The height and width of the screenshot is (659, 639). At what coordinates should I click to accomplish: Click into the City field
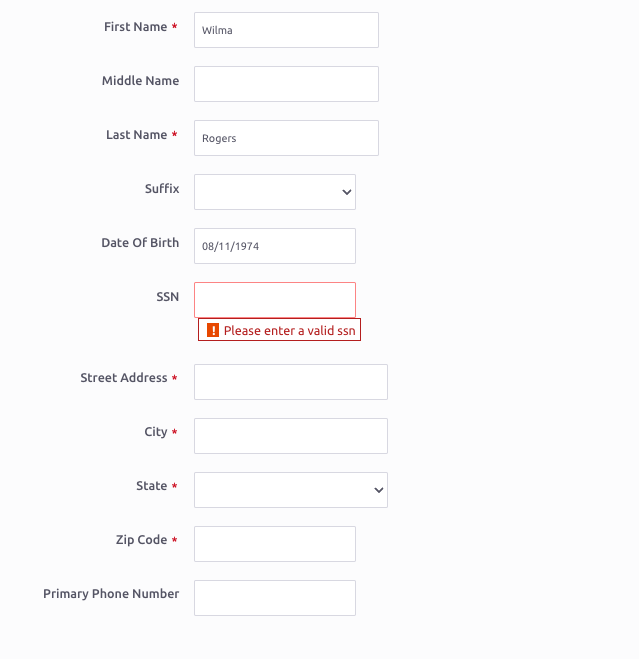(x=291, y=436)
